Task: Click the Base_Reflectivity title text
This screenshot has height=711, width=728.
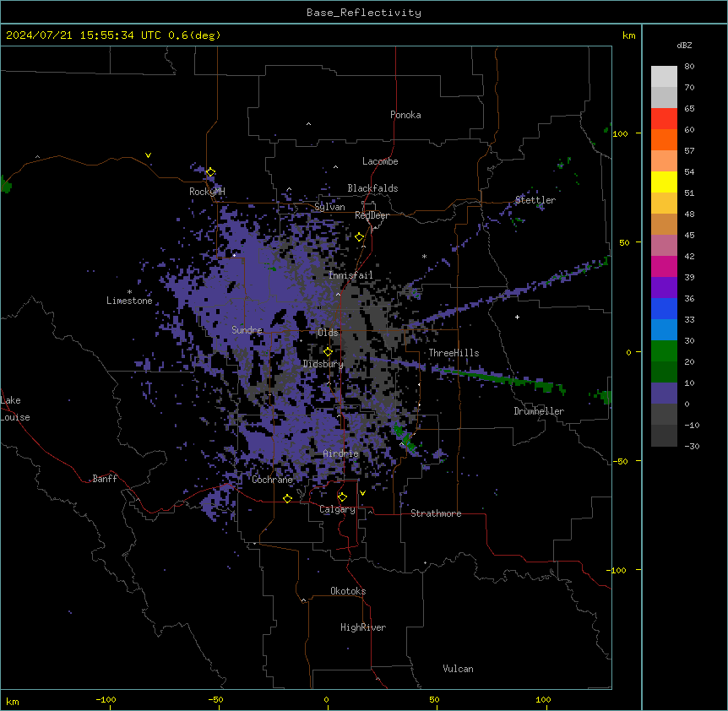Action: (364, 13)
